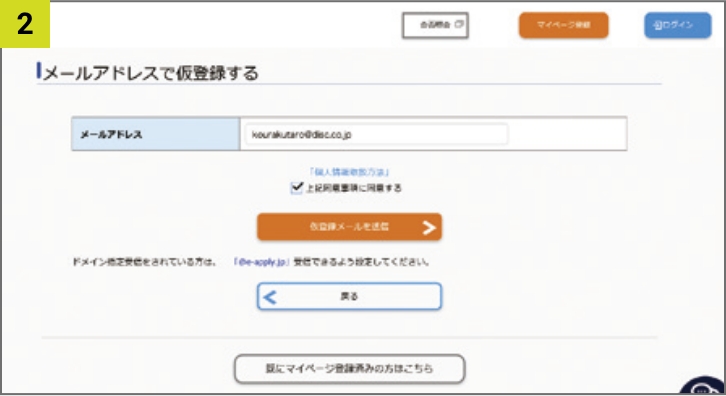Viewport: 726px width, 396px height.
Task: Click 既にマイページ登録済みの方はこちら button
Action: point(349,369)
